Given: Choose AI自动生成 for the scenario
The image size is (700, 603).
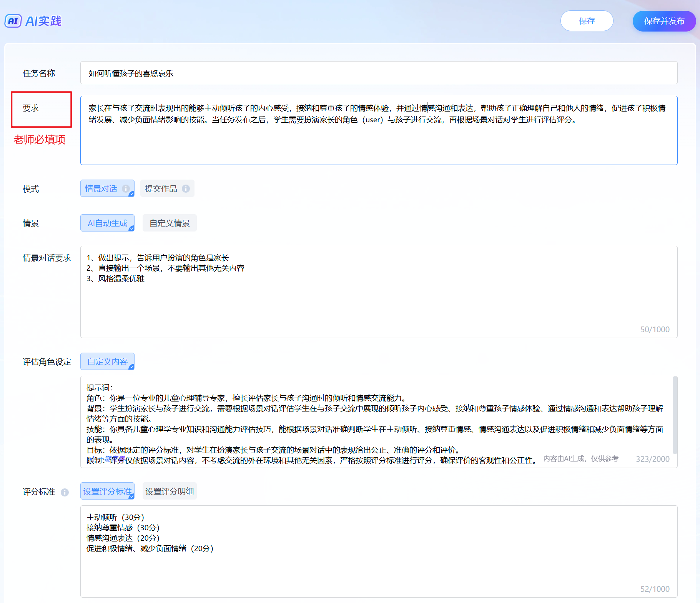Looking at the screenshot, I should tap(107, 223).
